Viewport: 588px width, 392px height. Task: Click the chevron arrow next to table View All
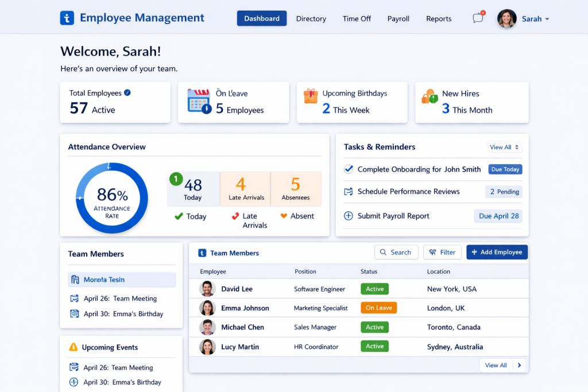pyautogui.click(x=519, y=366)
